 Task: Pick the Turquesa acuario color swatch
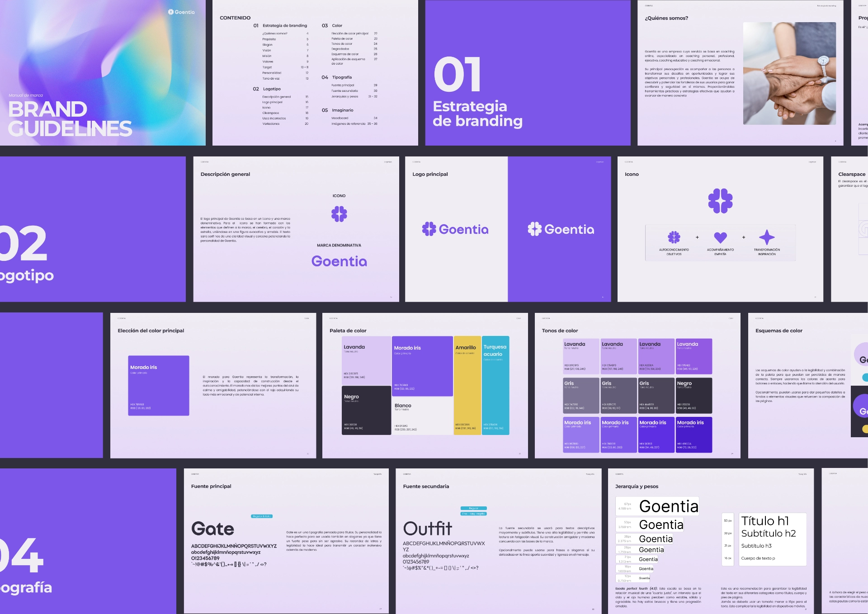point(495,386)
